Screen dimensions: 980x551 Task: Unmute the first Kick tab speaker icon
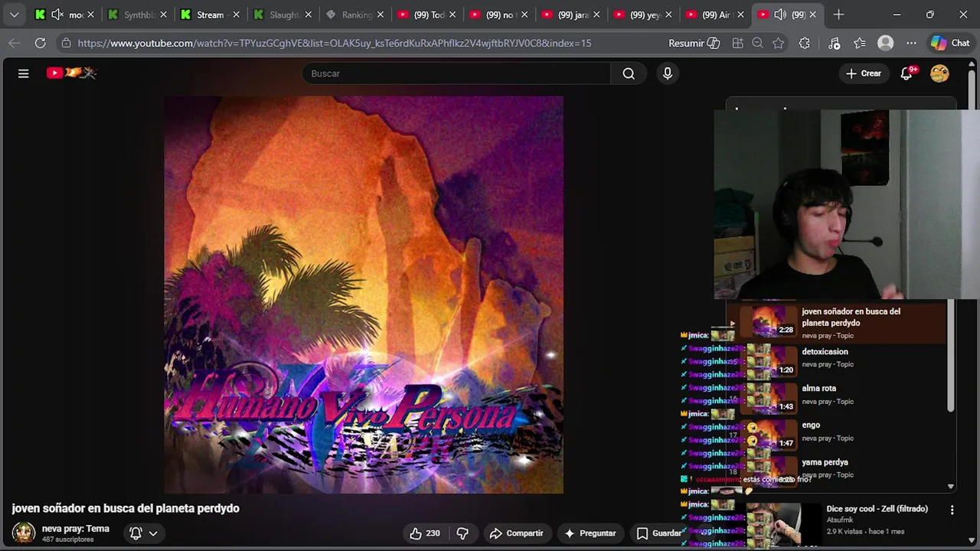(x=57, y=15)
